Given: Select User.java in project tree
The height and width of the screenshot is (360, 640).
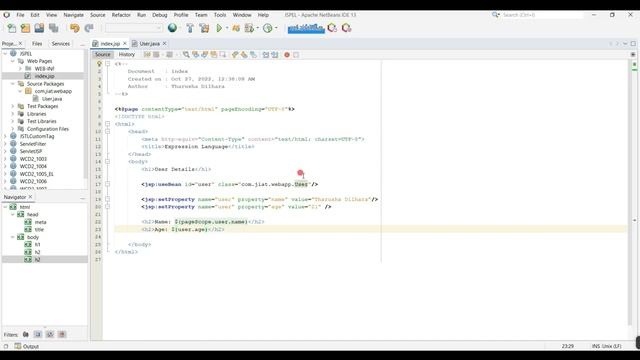Looking at the screenshot, I should point(52,99).
